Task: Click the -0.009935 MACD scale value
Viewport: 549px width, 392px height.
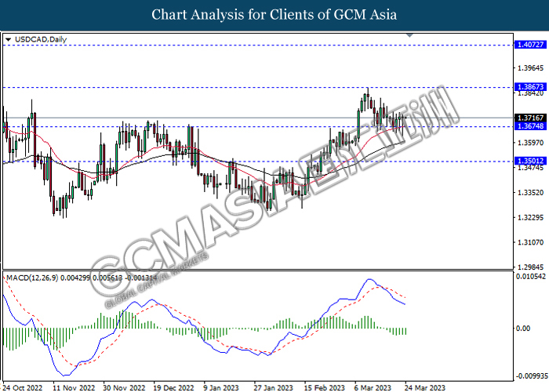Action: pyautogui.click(x=531, y=376)
